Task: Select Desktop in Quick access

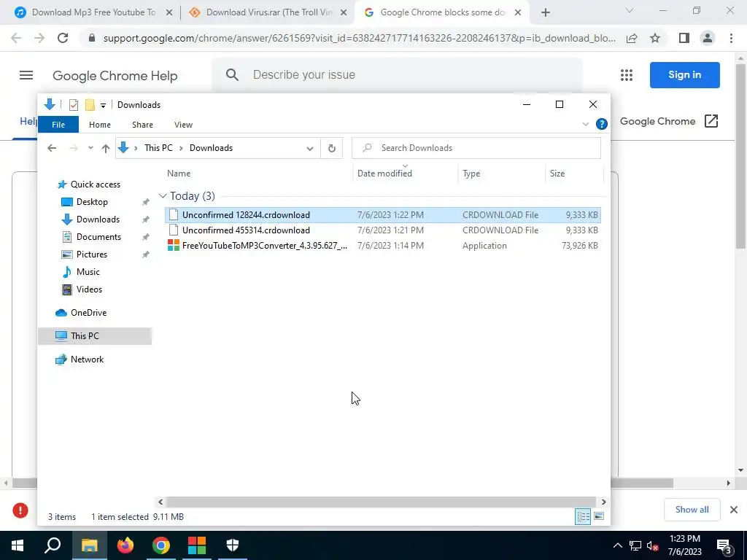Action: point(92,202)
